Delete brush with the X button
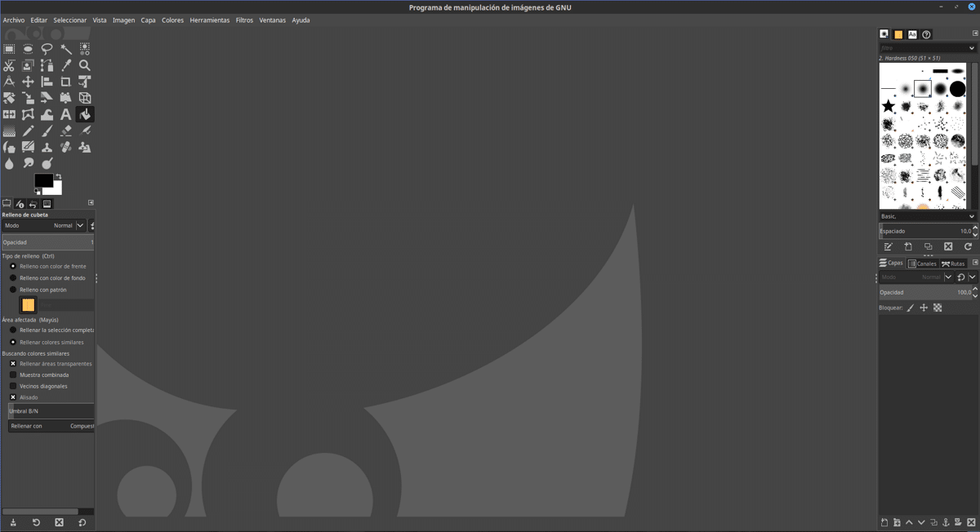The width and height of the screenshot is (980, 532). (x=948, y=246)
